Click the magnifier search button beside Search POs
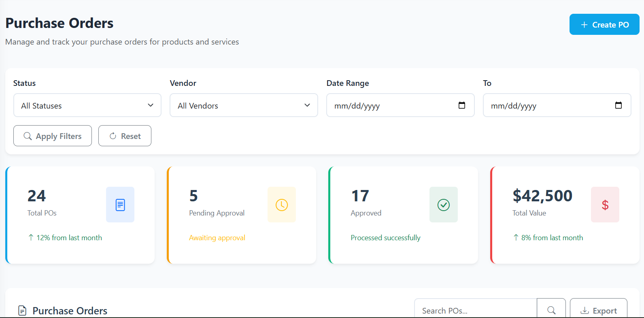 551,310
